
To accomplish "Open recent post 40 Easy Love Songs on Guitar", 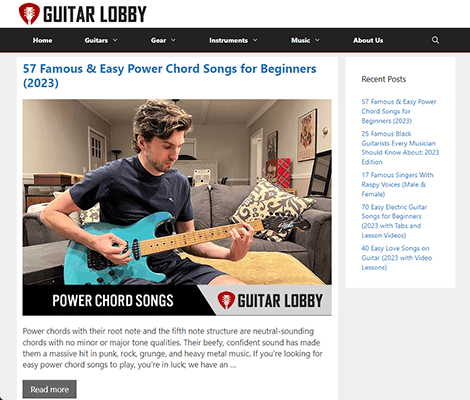I will click(397, 258).
